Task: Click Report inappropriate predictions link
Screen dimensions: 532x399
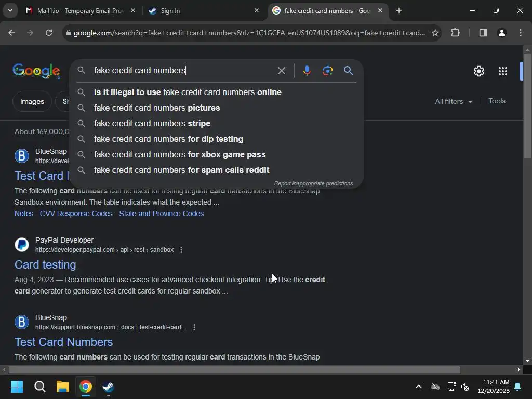Action: (313, 183)
